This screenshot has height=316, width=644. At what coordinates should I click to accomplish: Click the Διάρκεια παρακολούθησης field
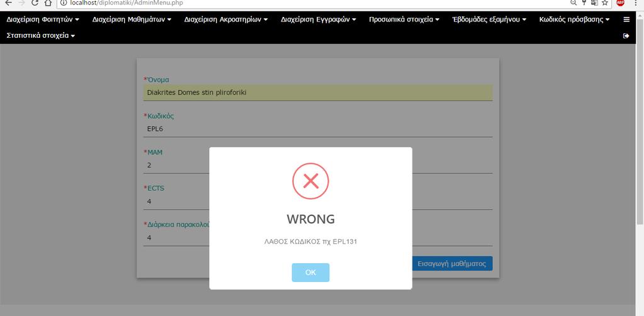click(x=318, y=237)
